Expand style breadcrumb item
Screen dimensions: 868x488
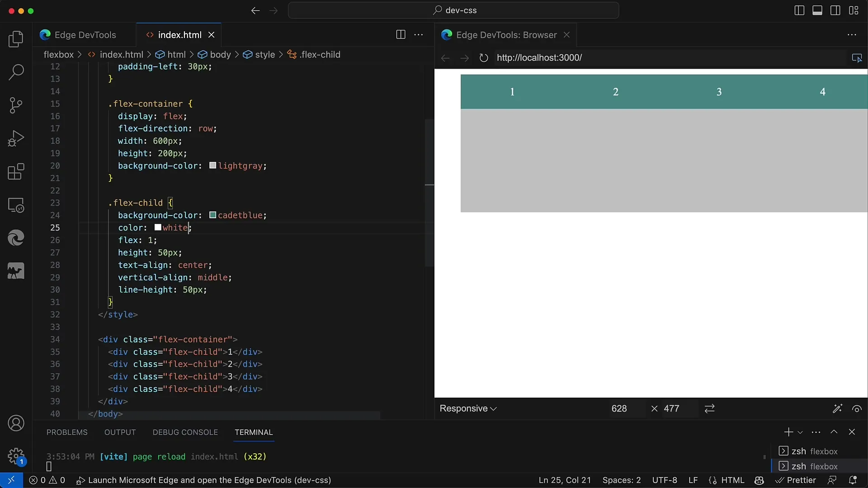tap(259, 55)
